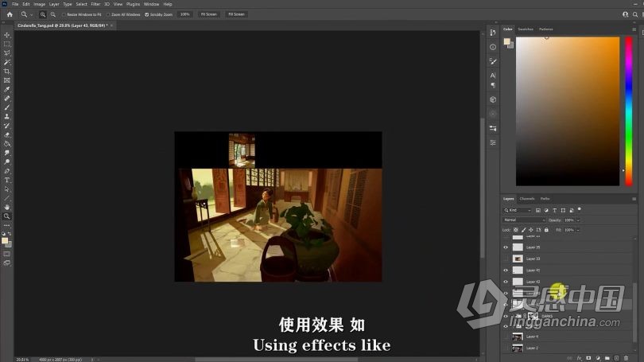644x362 pixels.
Task: Select the Crop tool
Action: pyautogui.click(x=7, y=72)
